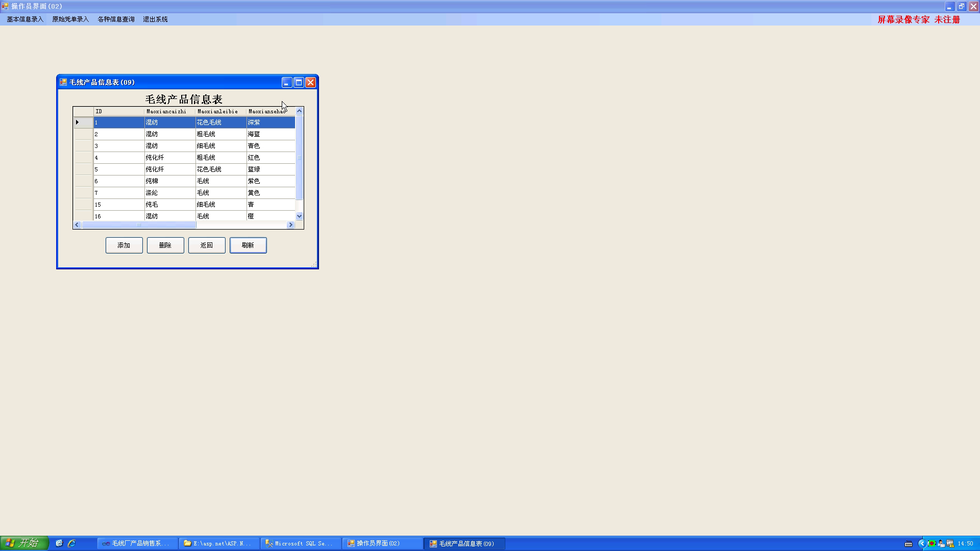Select cell 青色 in row 3

pyautogui.click(x=271, y=146)
